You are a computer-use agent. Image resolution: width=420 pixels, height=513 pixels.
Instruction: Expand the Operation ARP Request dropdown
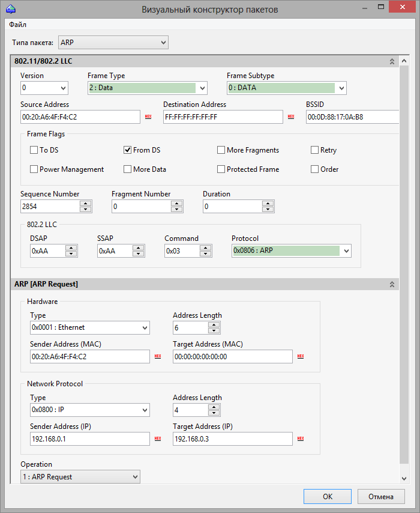(80, 477)
